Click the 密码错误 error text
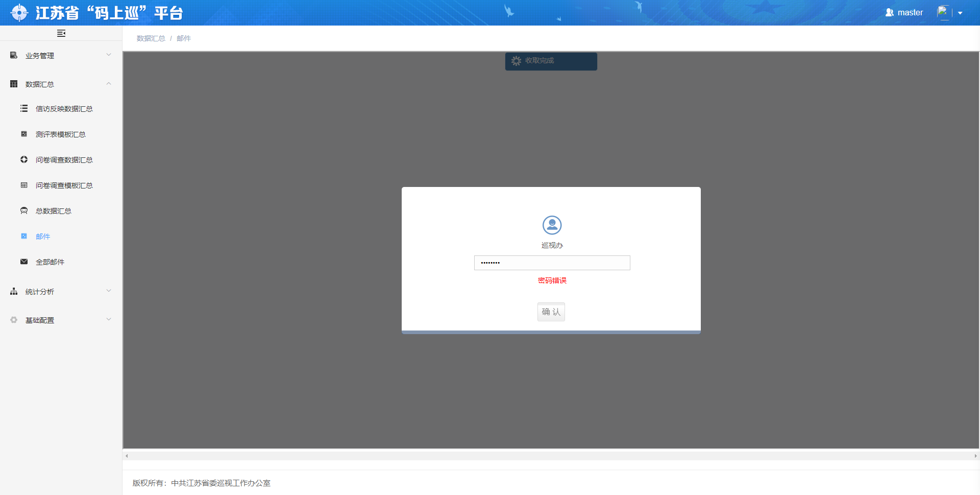 (552, 280)
